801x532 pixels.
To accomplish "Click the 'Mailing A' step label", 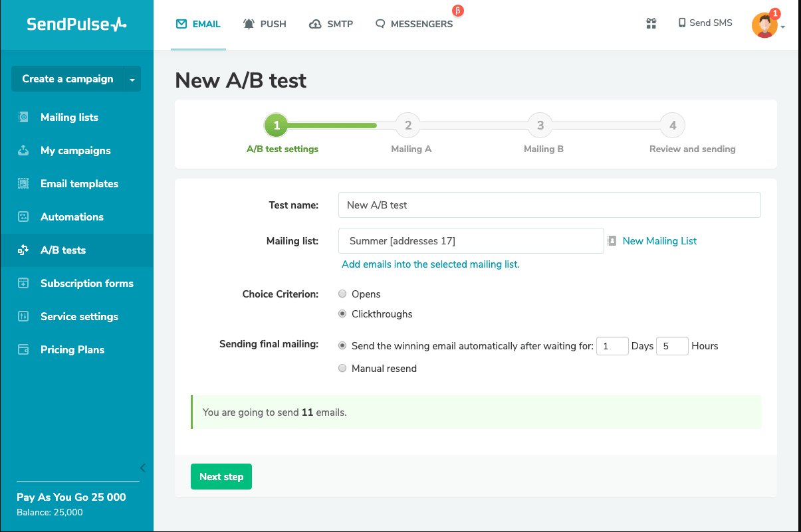I will 411,149.
